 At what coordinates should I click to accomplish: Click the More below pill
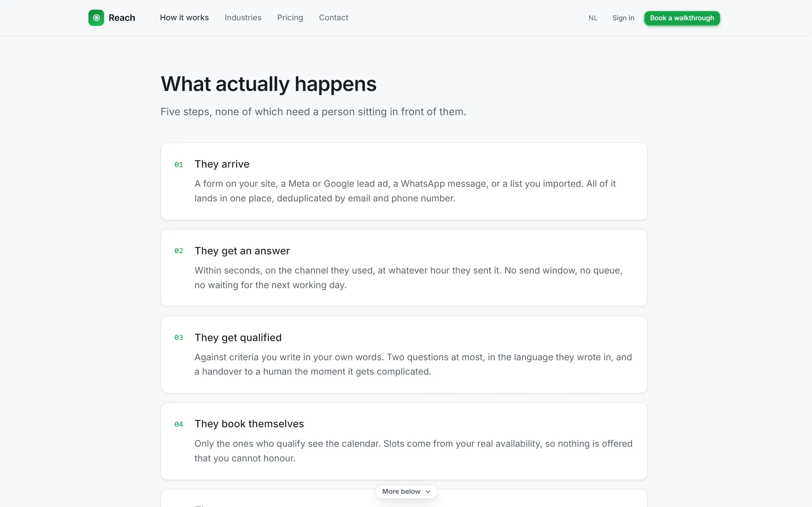coord(406,492)
